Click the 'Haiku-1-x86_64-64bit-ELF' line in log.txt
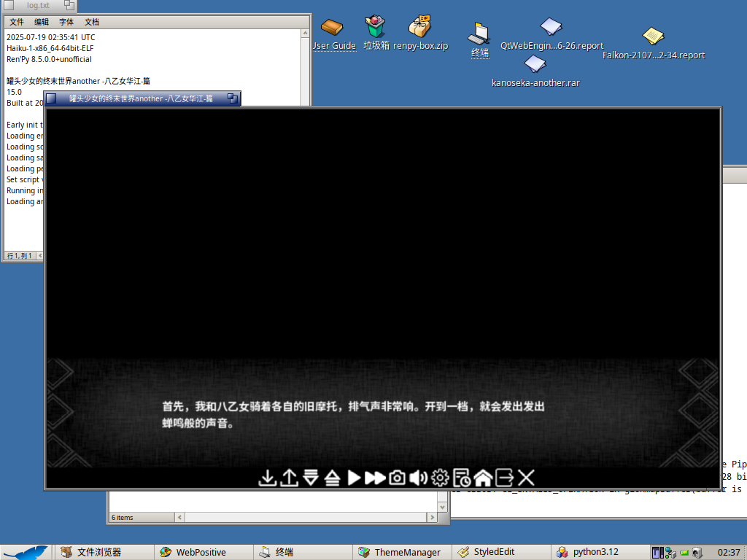 (x=50, y=48)
